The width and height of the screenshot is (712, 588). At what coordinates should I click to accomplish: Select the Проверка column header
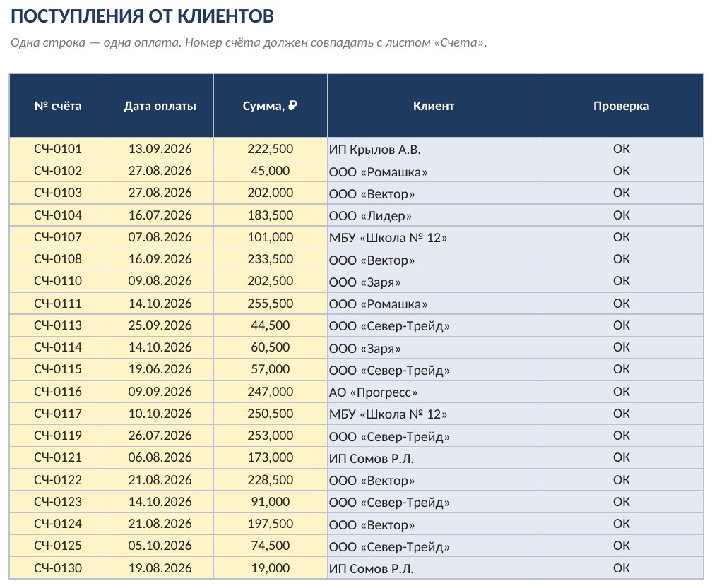621,106
